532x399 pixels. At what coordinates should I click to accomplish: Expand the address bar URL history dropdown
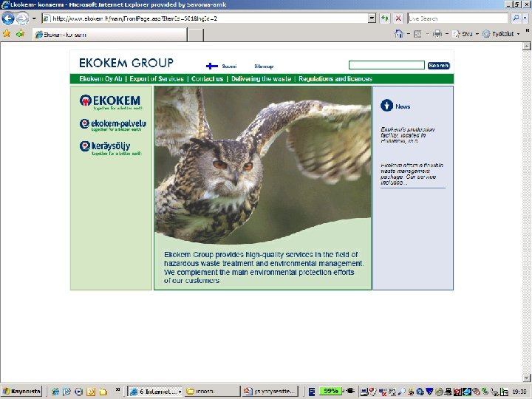372,18
